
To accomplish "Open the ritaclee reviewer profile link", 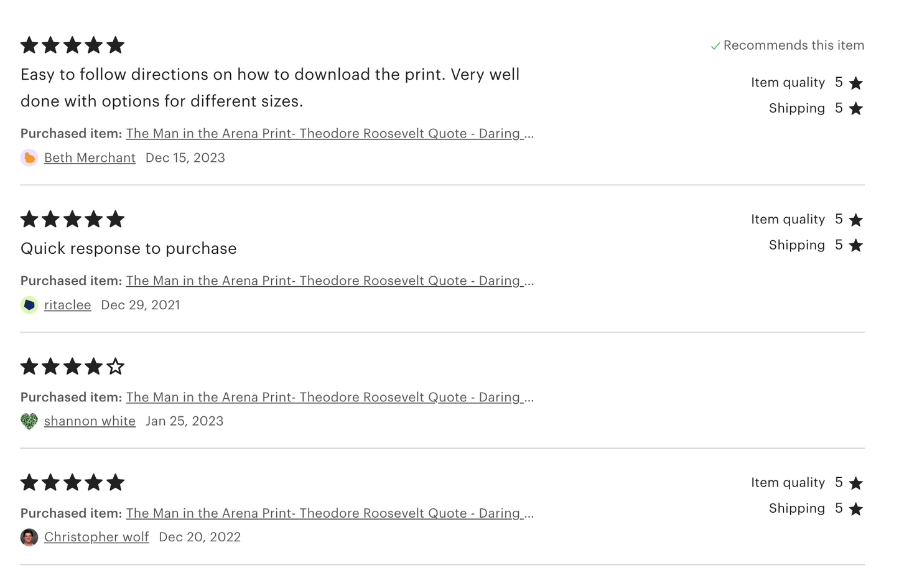I will click(67, 305).
